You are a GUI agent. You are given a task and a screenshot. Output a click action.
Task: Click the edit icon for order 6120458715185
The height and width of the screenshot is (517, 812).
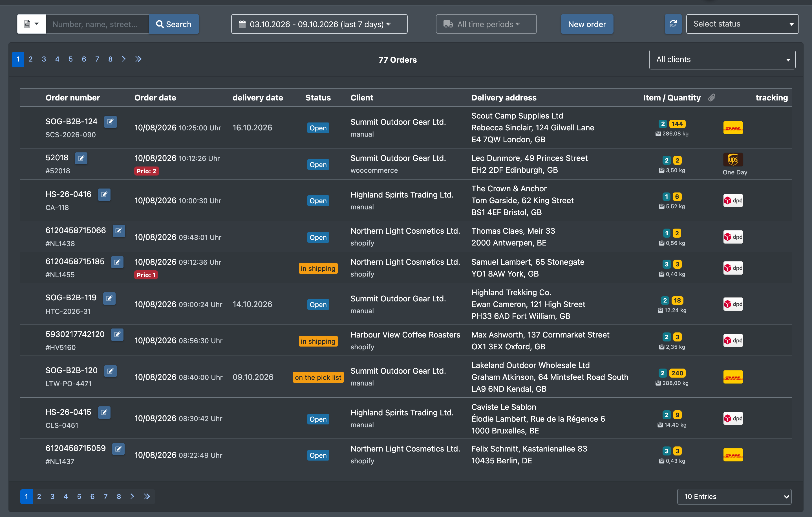tap(117, 262)
